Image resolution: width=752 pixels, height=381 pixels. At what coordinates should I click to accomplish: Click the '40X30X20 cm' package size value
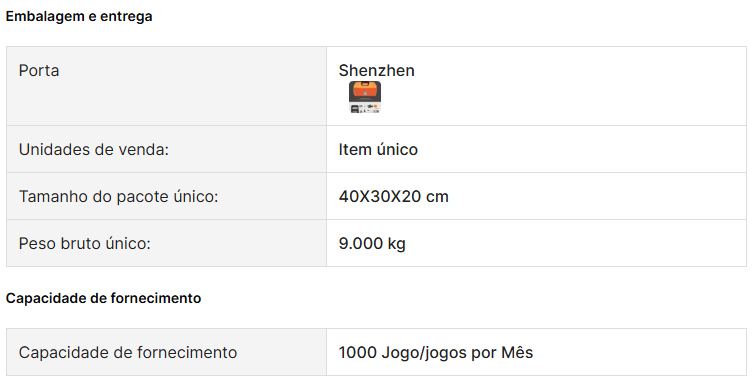[393, 197]
